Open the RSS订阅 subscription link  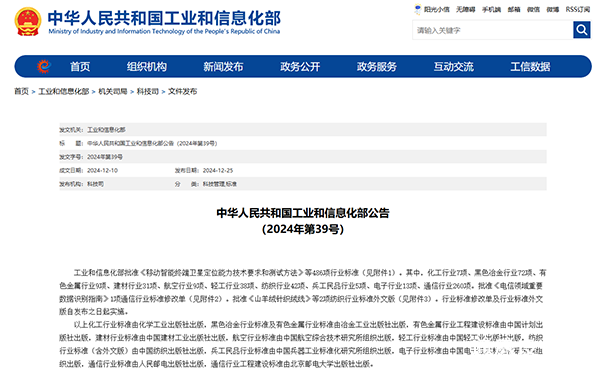point(578,9)
